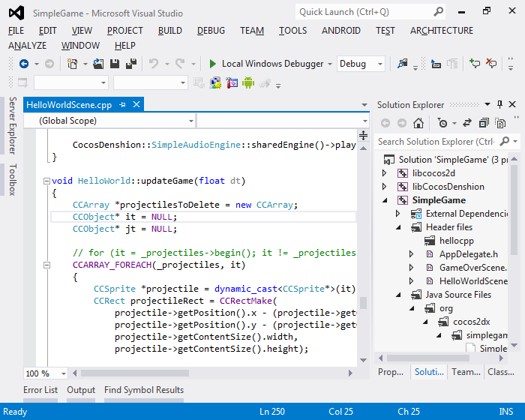
Task: Switch to the Class View tab
Action: tap(501, 372)
